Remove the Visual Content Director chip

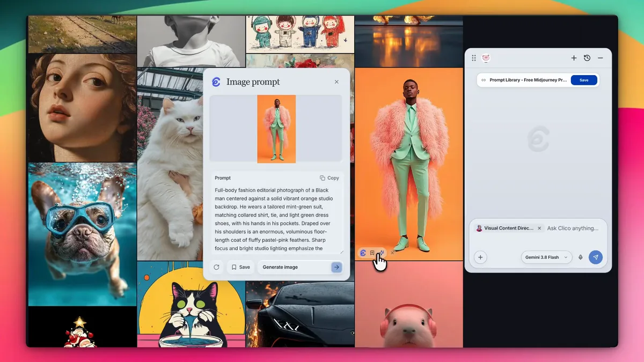539,228
